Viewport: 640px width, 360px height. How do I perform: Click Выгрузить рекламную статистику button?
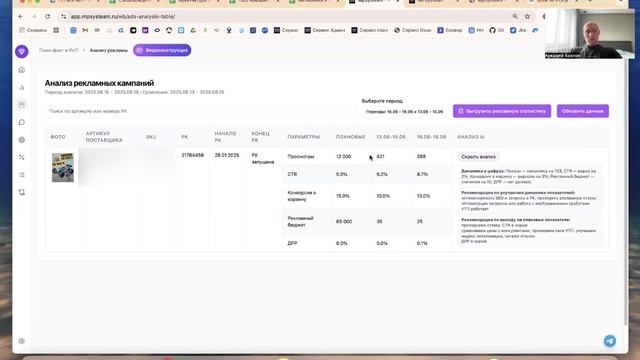pyautogui.click(x=502, y=111)
